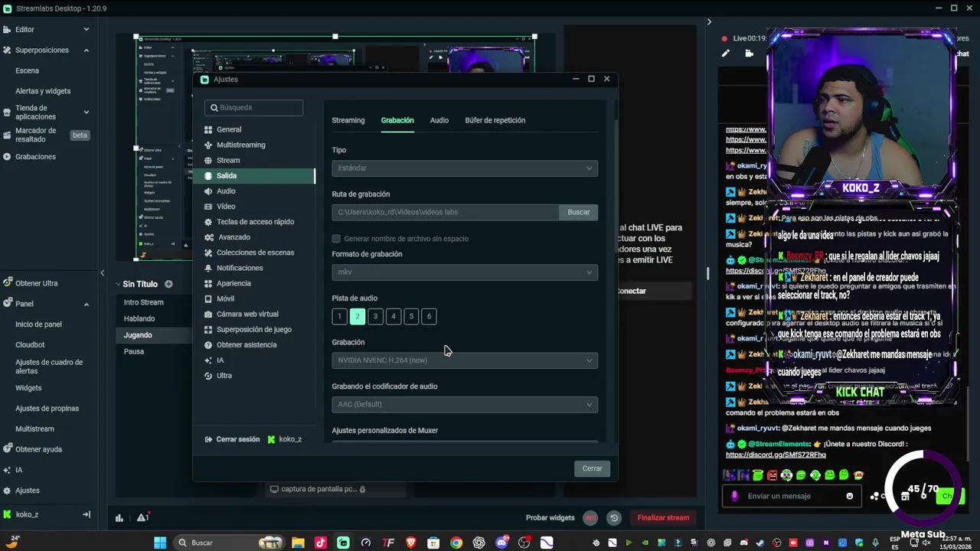Image resolution: width=980 pixels, height=551 pixels.
Task: Open Móvil settings
Action: click(225, 298)
